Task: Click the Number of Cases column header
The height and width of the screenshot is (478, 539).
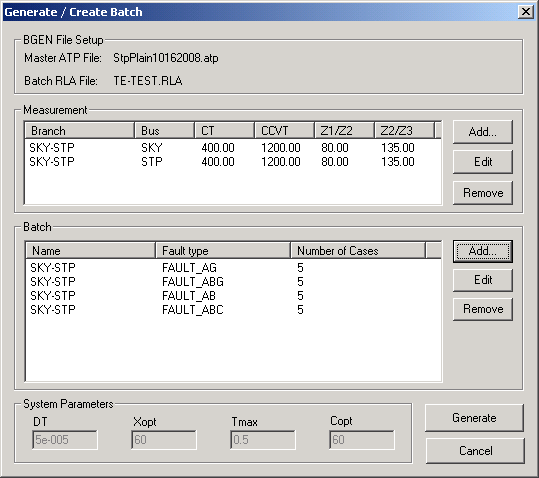Action: (358, 251)
